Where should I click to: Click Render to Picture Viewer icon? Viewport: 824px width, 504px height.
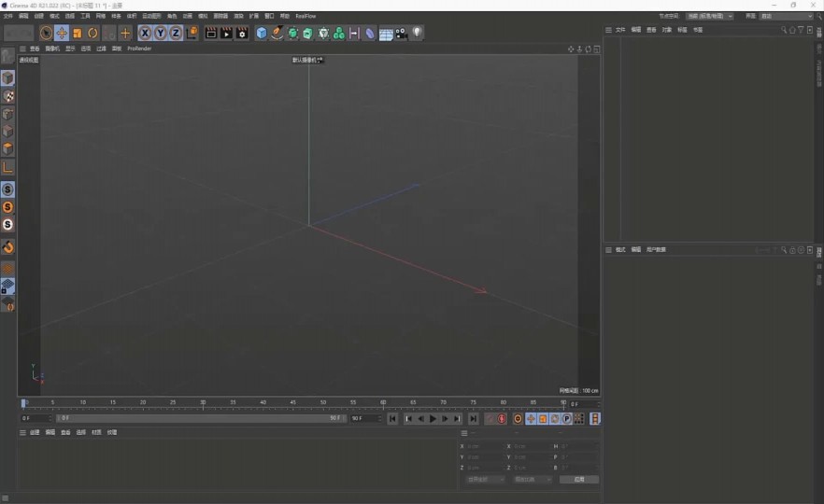226,34
